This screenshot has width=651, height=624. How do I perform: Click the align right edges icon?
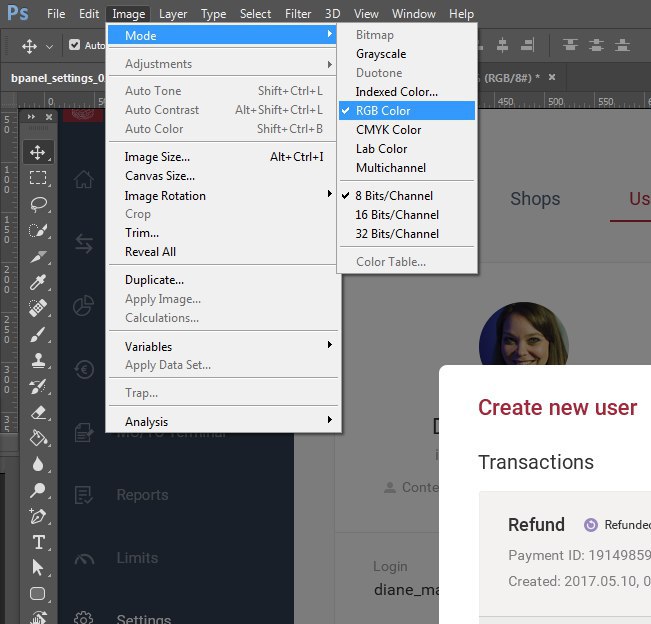pyautogui.click(x=528, y=45)
